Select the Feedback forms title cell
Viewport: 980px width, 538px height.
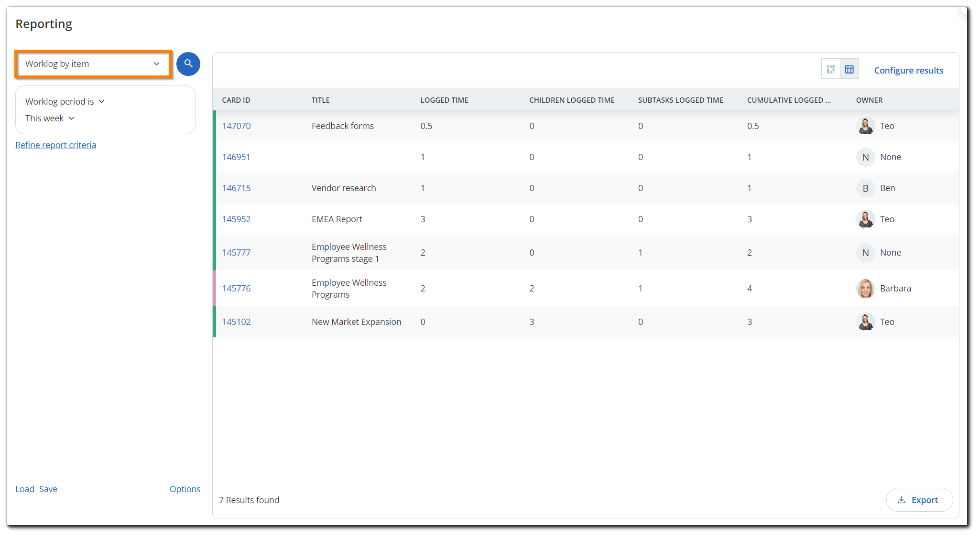tap(343, 126)
